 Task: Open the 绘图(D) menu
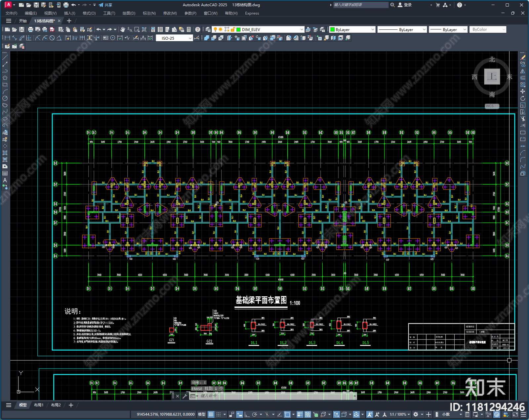tap(129, 13)
